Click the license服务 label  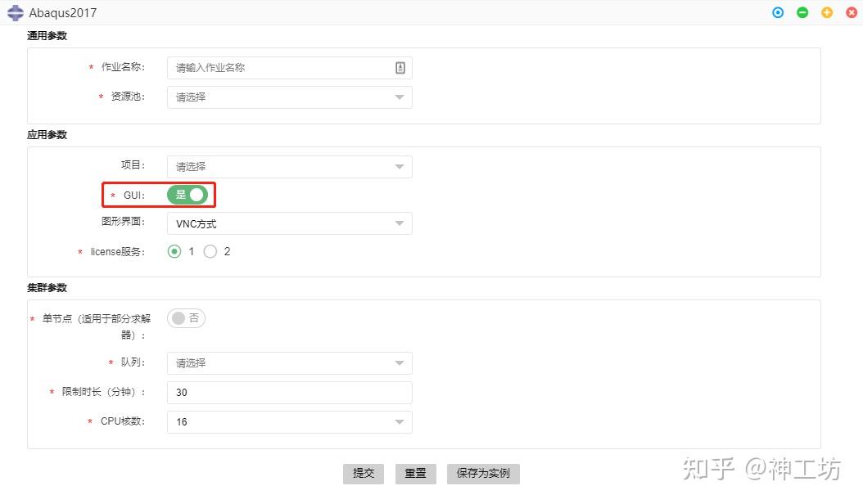[118, 252]
